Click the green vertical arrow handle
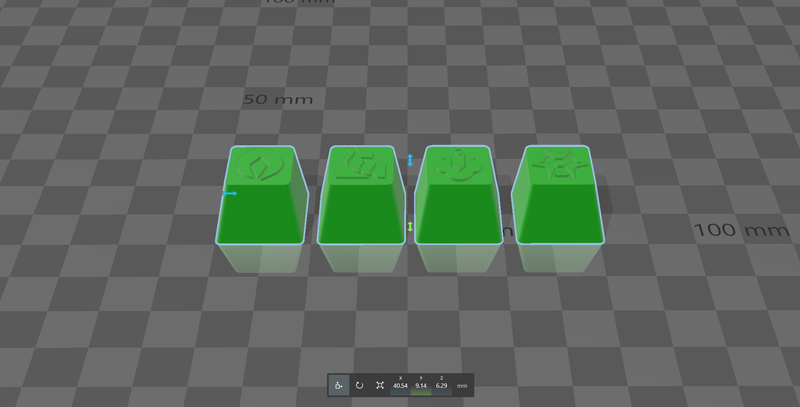800x407 pixels. coord(410,226)
